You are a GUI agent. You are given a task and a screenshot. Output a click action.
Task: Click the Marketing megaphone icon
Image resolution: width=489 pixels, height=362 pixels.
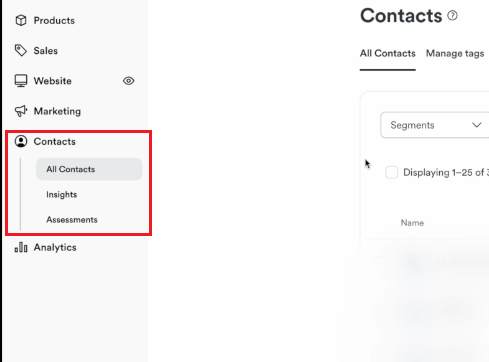[x=21, y=111]
